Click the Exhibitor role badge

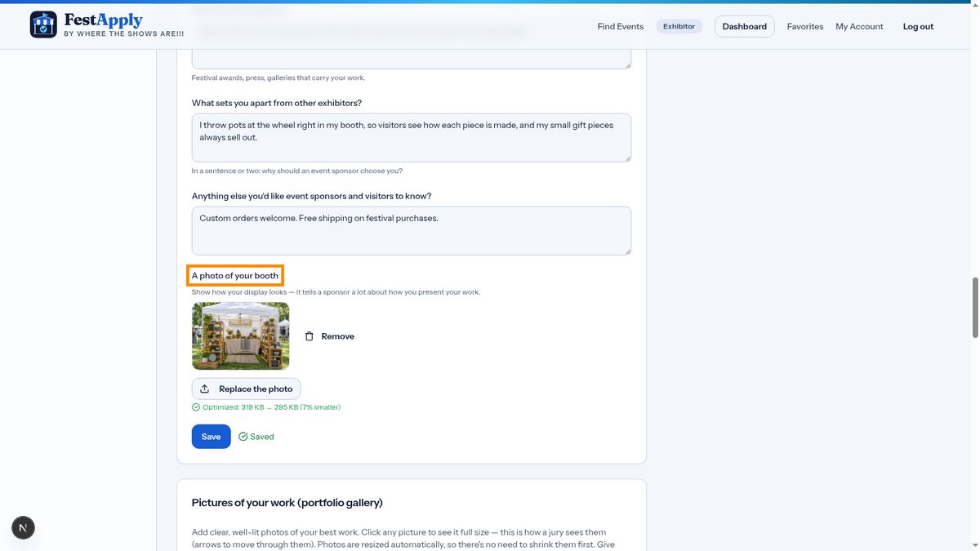tap(679, 26)
